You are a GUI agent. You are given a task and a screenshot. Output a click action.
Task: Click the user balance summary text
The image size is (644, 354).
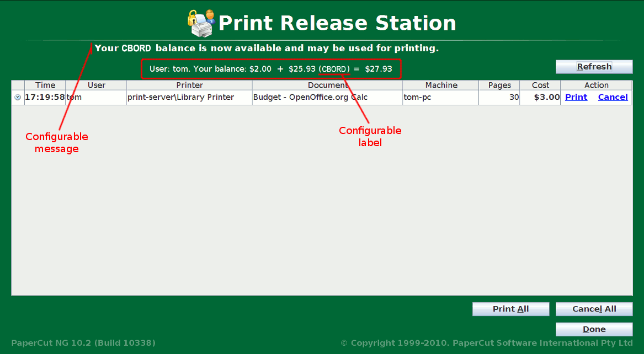point(270,69)
